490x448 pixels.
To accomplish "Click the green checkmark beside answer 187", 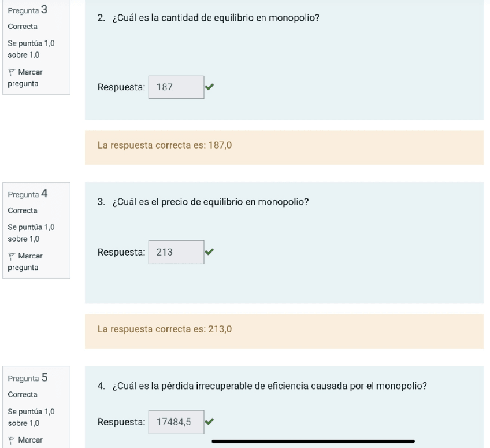I will coord(209,87).
